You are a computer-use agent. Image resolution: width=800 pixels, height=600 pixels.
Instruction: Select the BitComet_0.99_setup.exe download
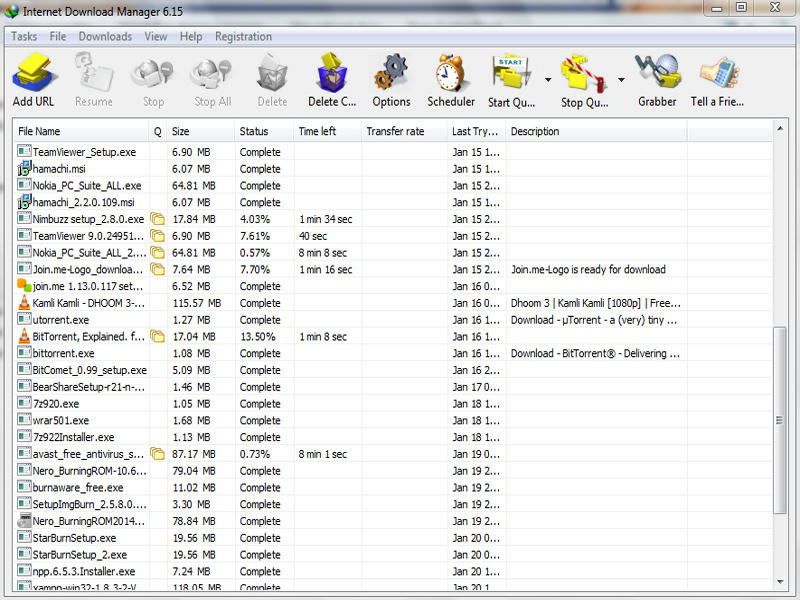click(x=393, y=370)
